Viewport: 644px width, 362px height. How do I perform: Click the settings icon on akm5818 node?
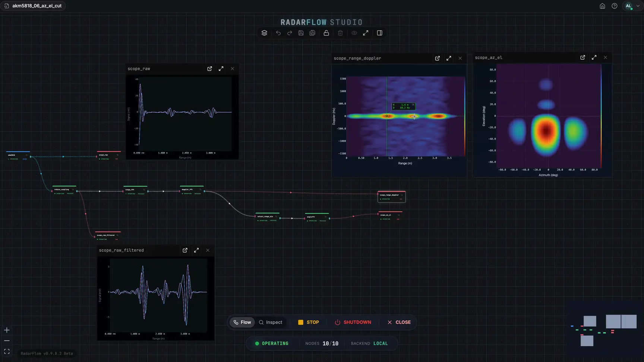[27, 155]
